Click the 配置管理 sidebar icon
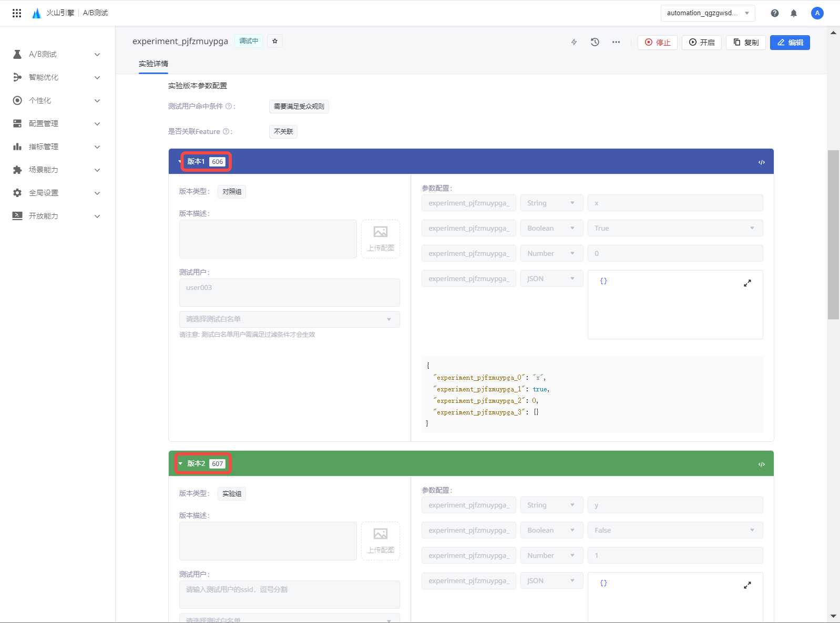Image resolution: width=840 pixels, height=623 pixels. click(x=17, y=123)
